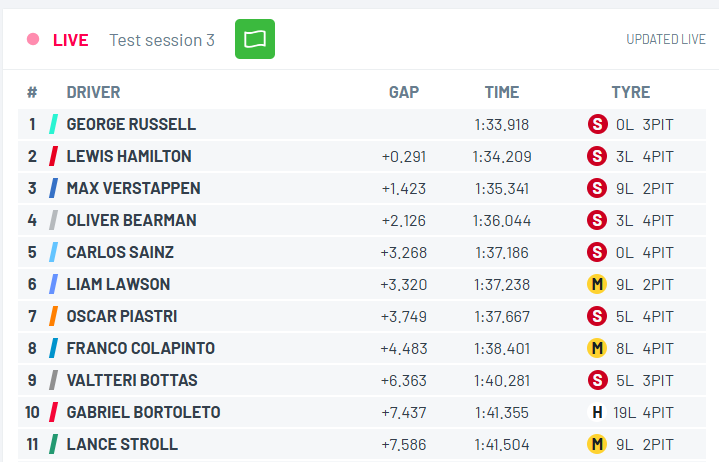The image size is (719, 462).
Task: Click the UPDATED LIVE status text
Action: 665,40
